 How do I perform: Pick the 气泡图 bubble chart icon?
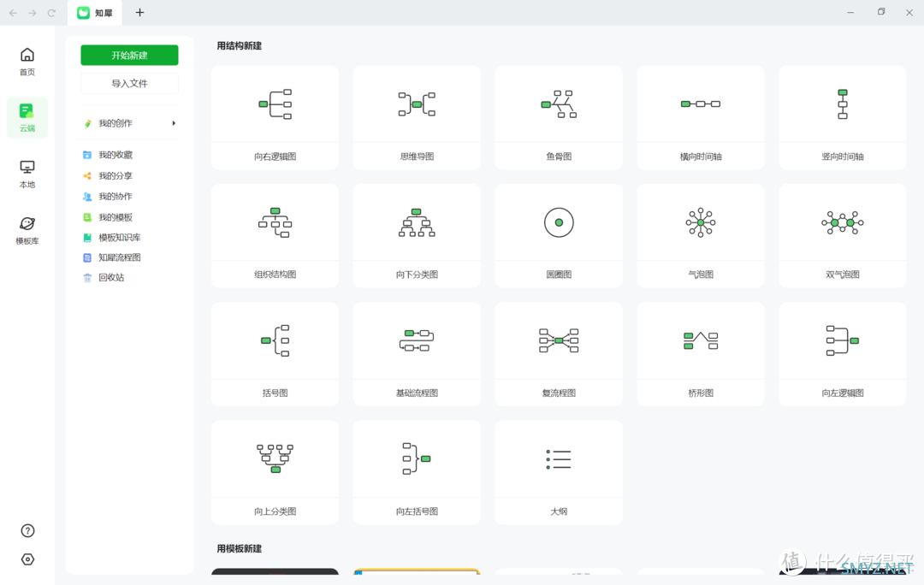701,222
